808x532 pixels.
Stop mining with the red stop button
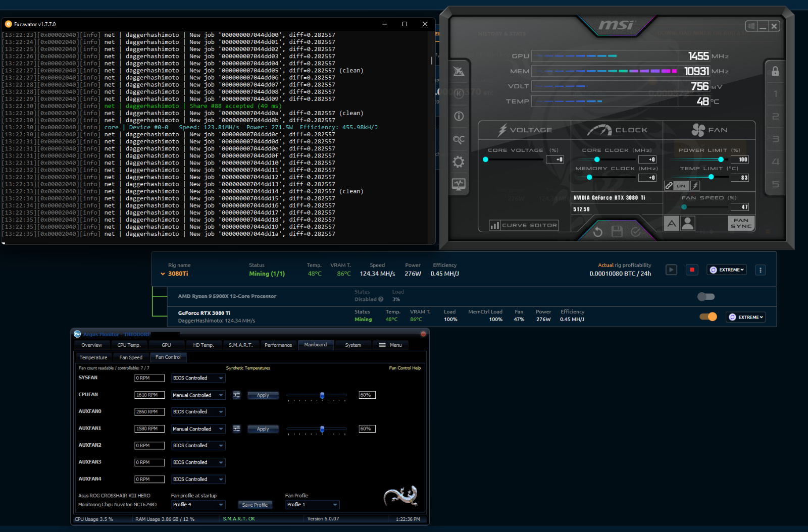click(692, 270)
